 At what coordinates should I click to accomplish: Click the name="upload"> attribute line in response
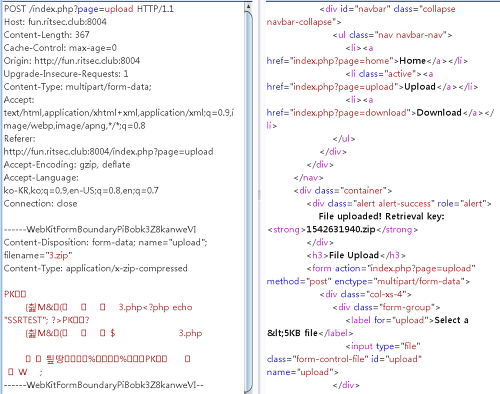tap(302, 373)
